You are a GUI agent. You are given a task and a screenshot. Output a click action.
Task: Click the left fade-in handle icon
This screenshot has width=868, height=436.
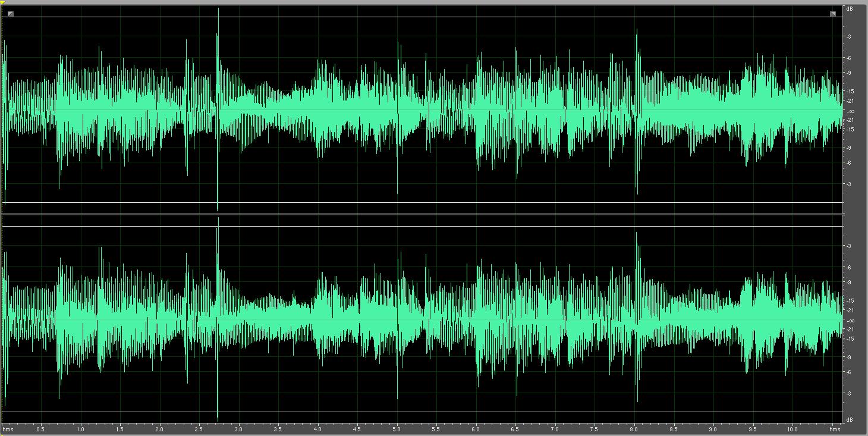point(10,14)
